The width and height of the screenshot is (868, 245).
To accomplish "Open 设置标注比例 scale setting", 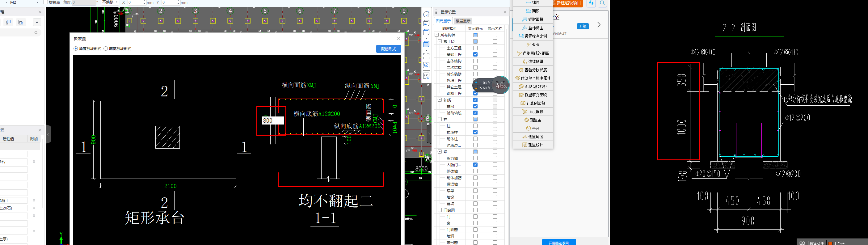I will [533, 36].
